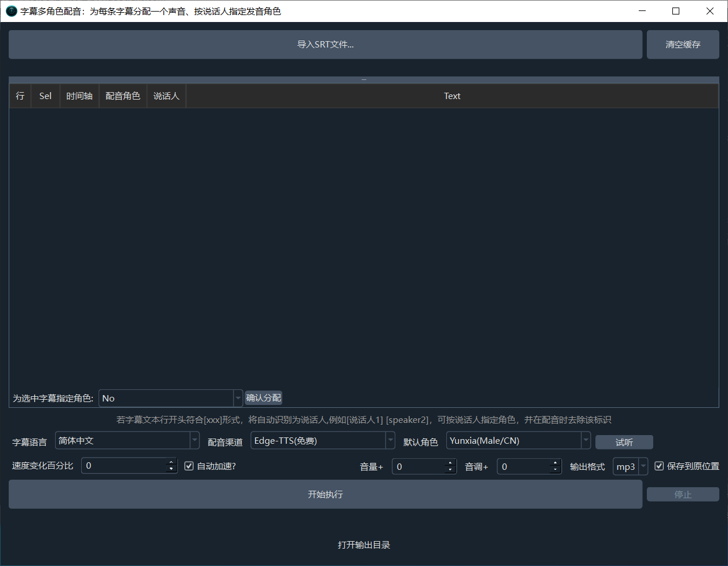Click the 配音角色 column header
This screenshot has height=566, width=728.
tap(123, 96)
